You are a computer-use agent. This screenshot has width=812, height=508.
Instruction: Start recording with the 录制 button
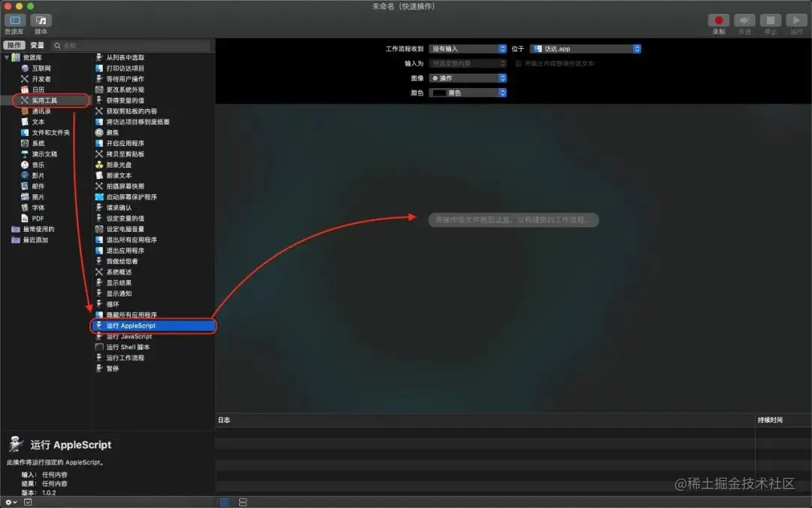coord(718,20)
